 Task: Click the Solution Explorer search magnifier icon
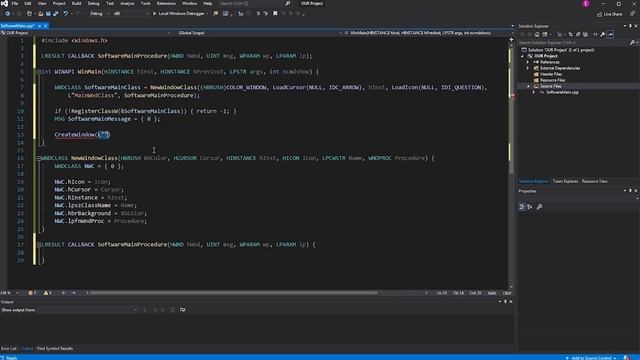click(632, 42)
